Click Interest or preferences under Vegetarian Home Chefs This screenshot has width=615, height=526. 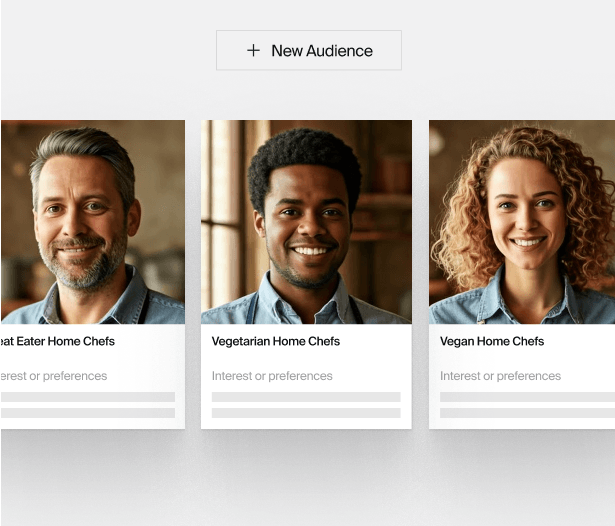point(272,376)
